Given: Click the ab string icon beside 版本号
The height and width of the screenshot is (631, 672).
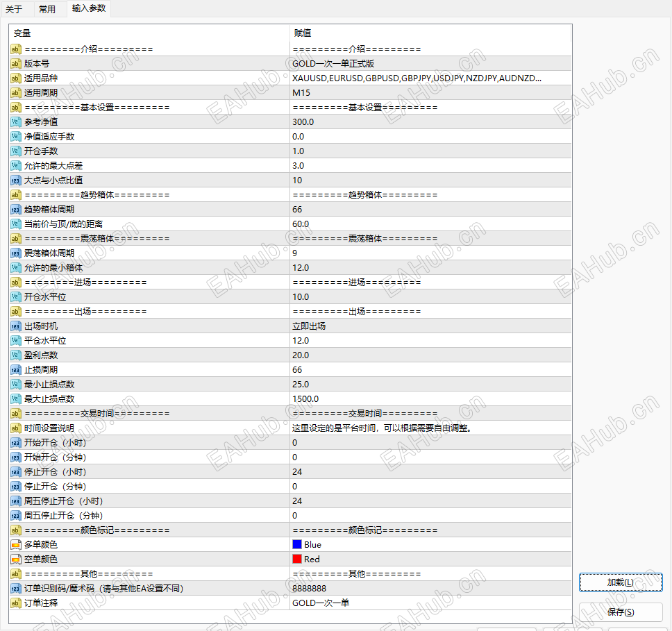Looking at the screenshot, I should pos(15,63).
